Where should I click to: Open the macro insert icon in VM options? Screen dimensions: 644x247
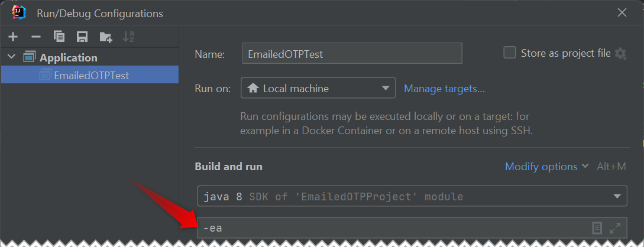tap(597, 227)
